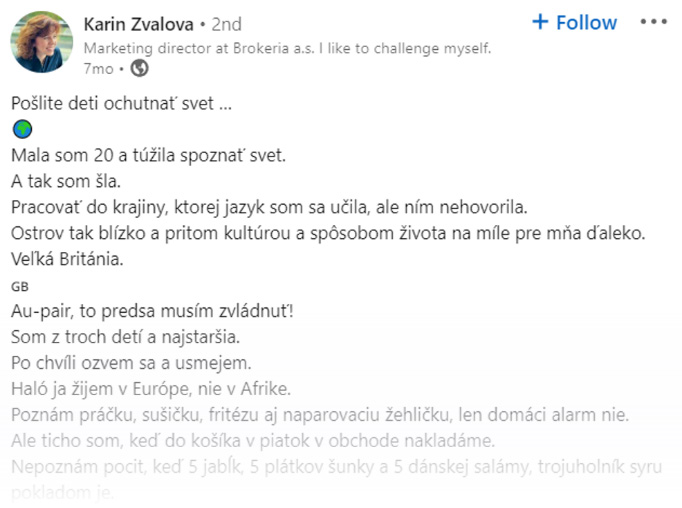682x508 pixels.
Task: Click the GB flag label
Action: pyautogui.click(x=20, y=287)
